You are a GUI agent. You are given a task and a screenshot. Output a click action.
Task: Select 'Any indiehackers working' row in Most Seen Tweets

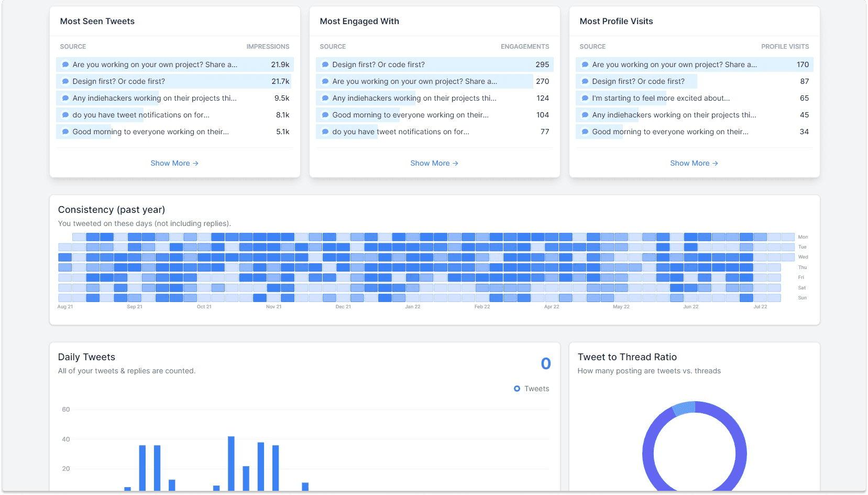[x=174, y=98]
